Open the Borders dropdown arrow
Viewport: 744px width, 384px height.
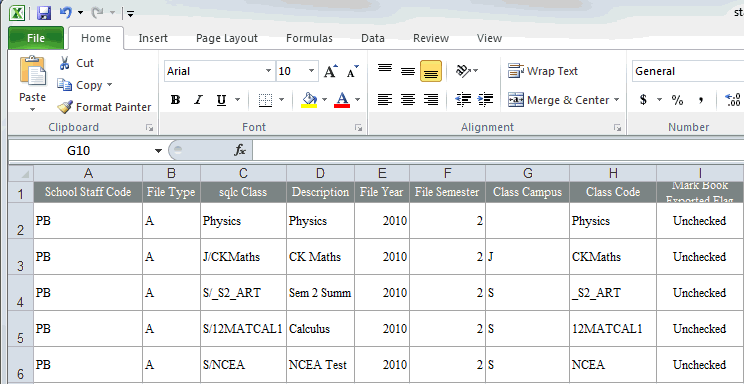point(281,100)
